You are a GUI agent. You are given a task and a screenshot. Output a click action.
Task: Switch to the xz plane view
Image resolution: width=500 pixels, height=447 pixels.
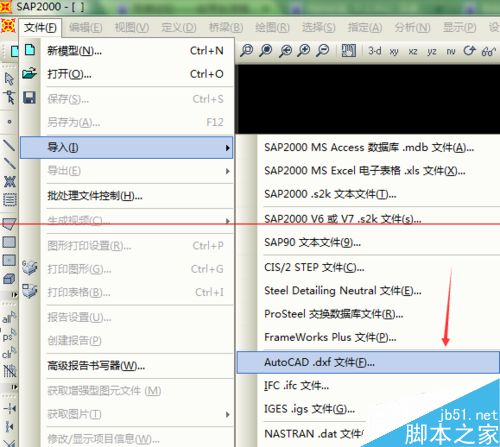413,52
